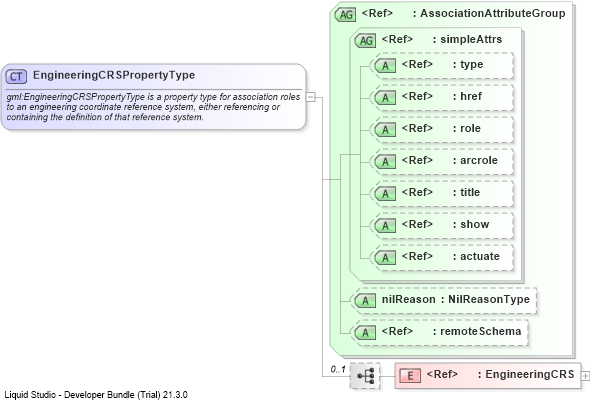The width and height of the screenshot is (590, 400).
Task: Select the title attribute reference text
Action: pos(441,192)
